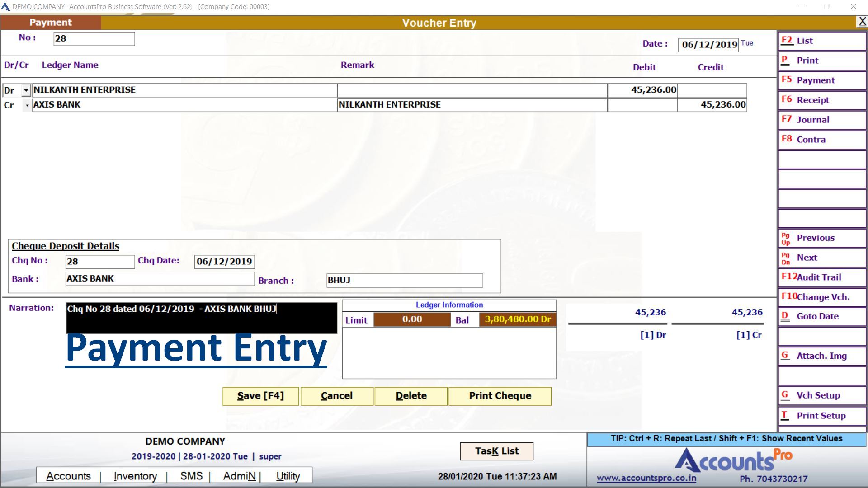Open the Inventory menu
The height and width of the screenshot is (488, 868).
click(x=135, y=476)
